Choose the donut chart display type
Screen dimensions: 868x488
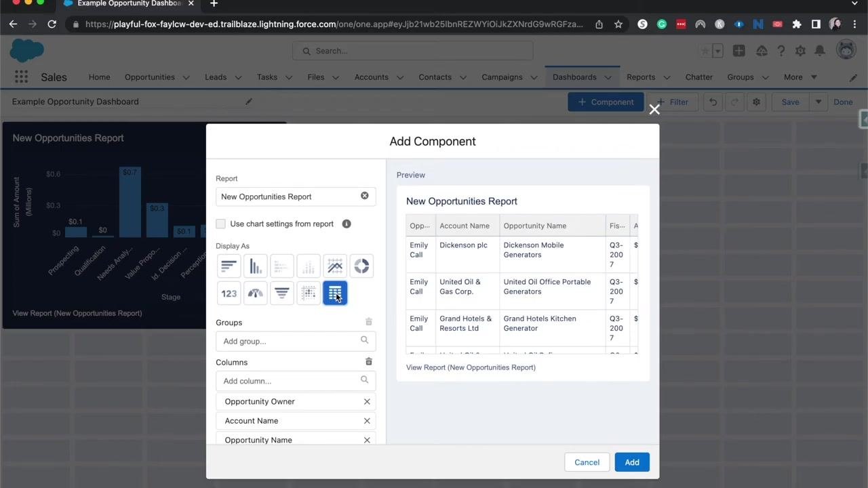[x=361, y=266]
